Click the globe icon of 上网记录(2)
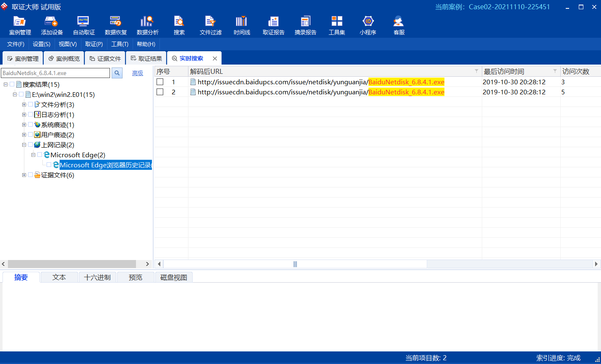This screenshot has height=364, width=601. coord(37,145)
